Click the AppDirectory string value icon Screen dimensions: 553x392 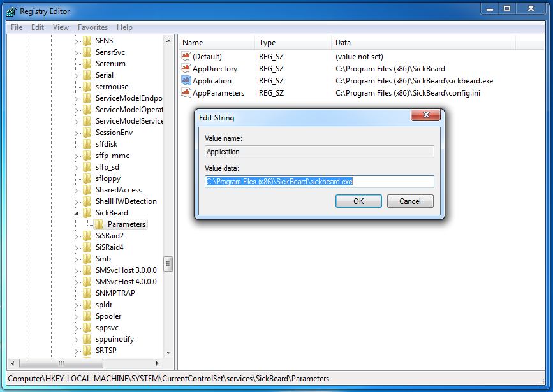tap(186, 68)
